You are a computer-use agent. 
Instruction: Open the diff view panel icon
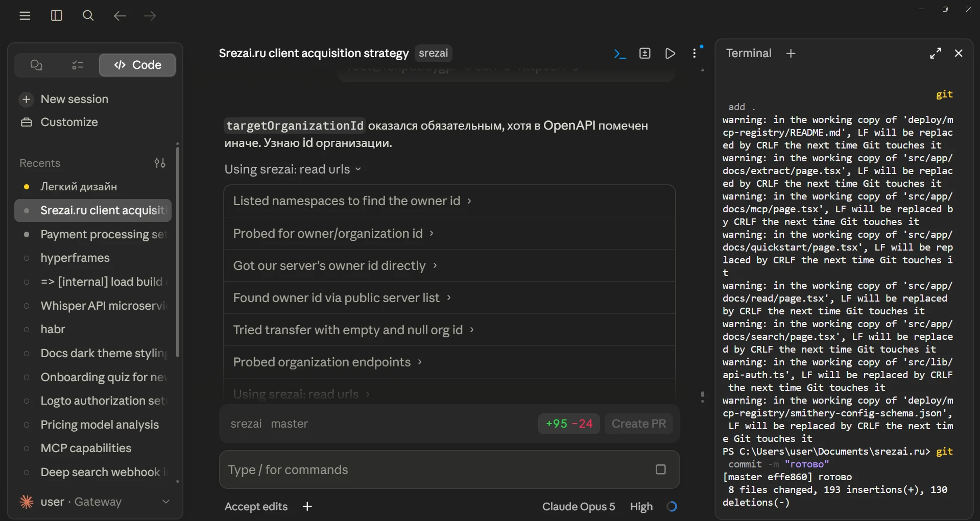pyautogui.click(x=645, y=54)
